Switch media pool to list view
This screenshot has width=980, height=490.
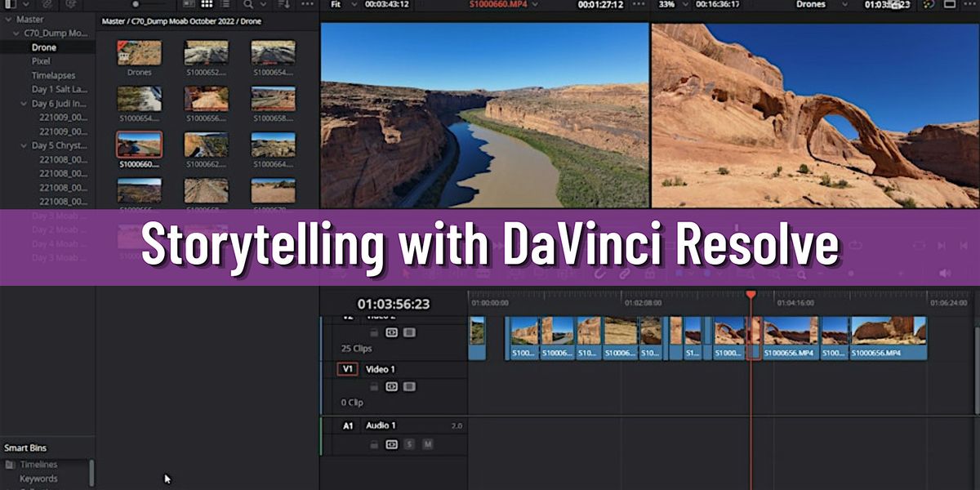(x=225, y=4)
